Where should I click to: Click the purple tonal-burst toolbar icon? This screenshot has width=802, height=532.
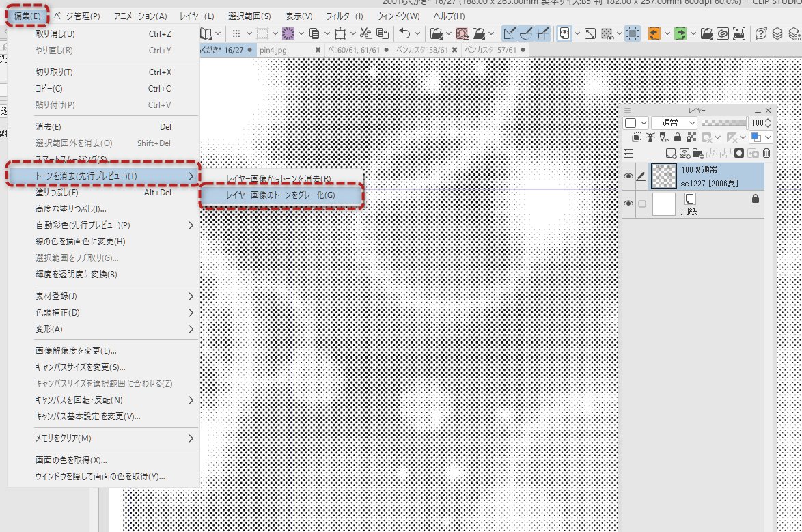pos(288,33)
